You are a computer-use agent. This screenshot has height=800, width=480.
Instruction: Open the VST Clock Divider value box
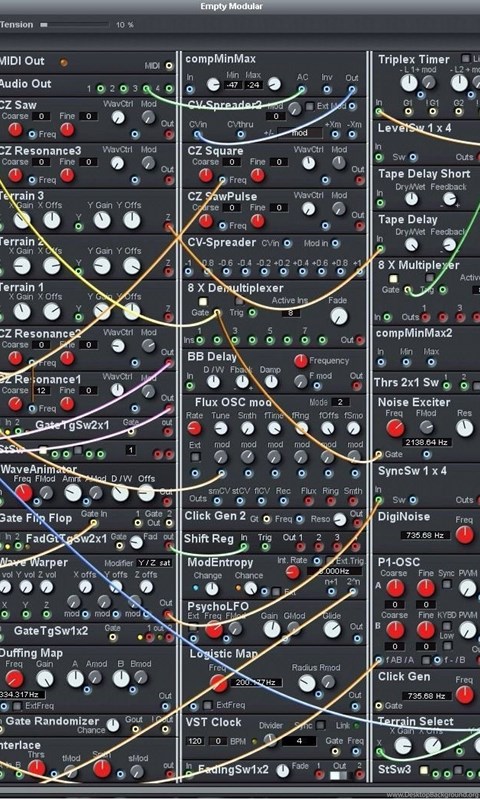[x=299, y=741]
